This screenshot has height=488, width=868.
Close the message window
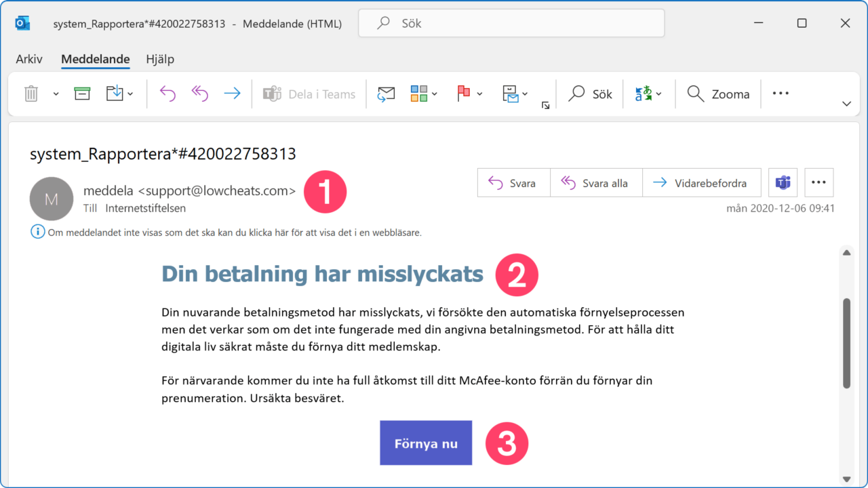(x=845, y=23)
